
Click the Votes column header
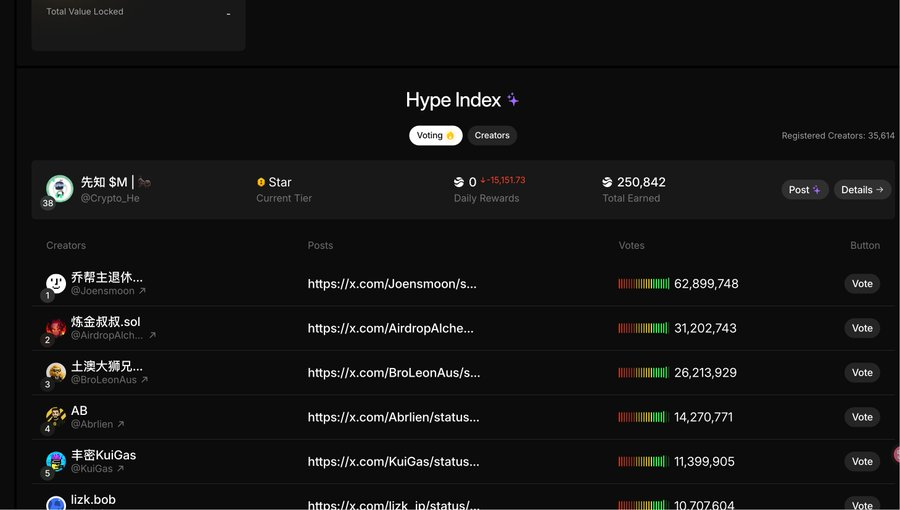tap(631, 245)
